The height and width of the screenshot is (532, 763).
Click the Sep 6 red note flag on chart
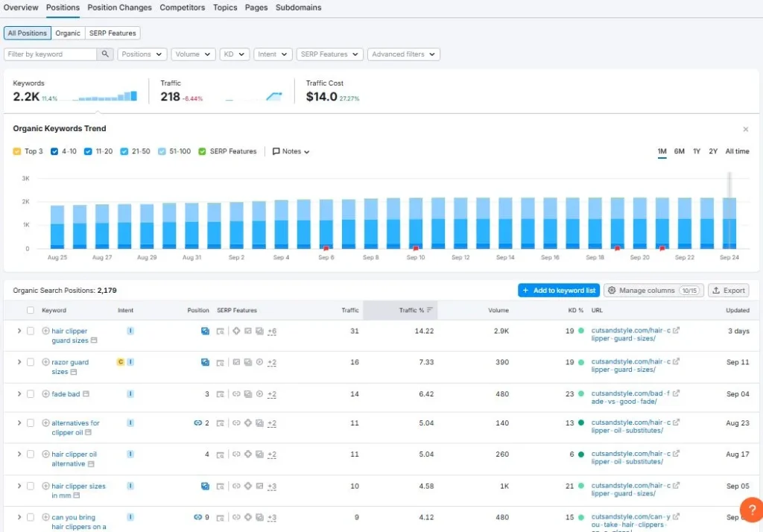[x=326, y=248]
